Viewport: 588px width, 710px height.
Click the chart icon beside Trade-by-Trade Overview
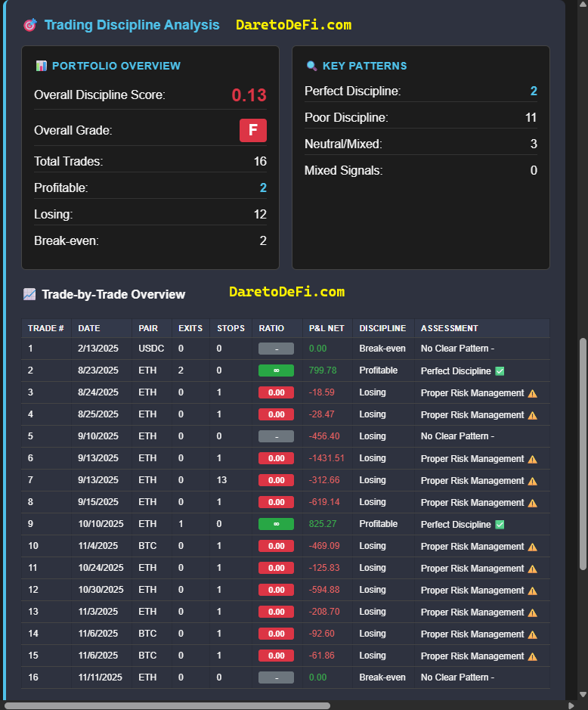tap(29, 294)
